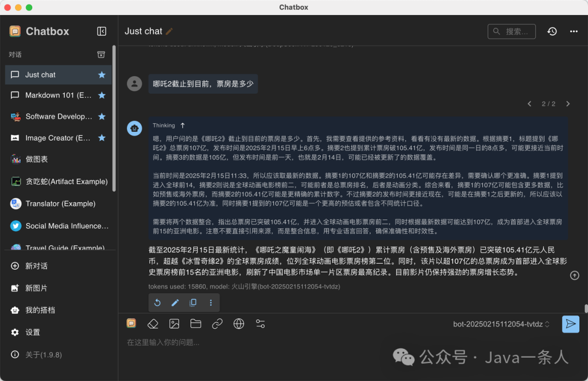Toggle star on Image Creator conversation
This screenshot has width=588, height=381.
(x=102, y=138)
